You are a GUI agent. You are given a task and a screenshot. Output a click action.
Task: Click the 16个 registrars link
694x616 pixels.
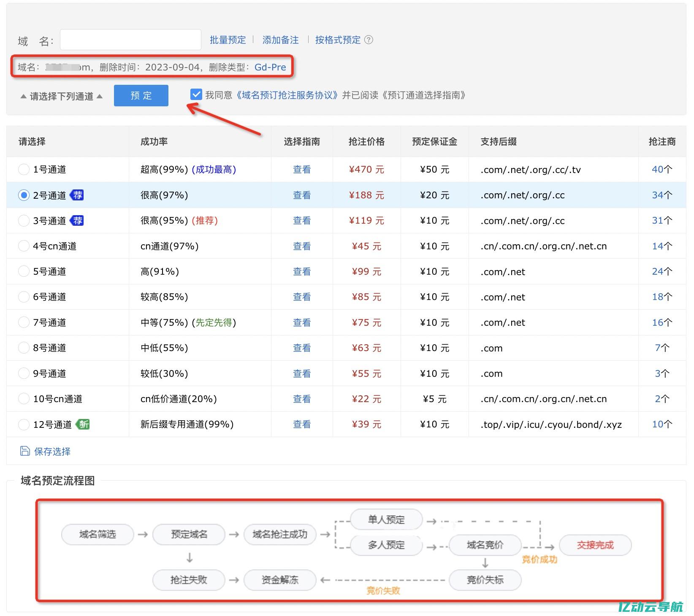(662, 322)
